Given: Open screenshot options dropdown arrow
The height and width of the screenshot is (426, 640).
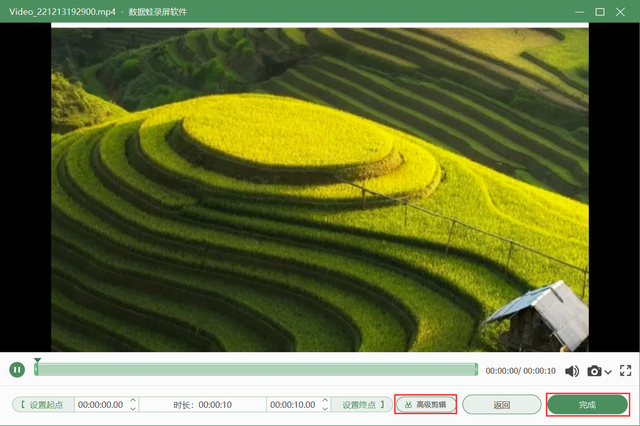Looking at the screenshot, I should (608, 372).
